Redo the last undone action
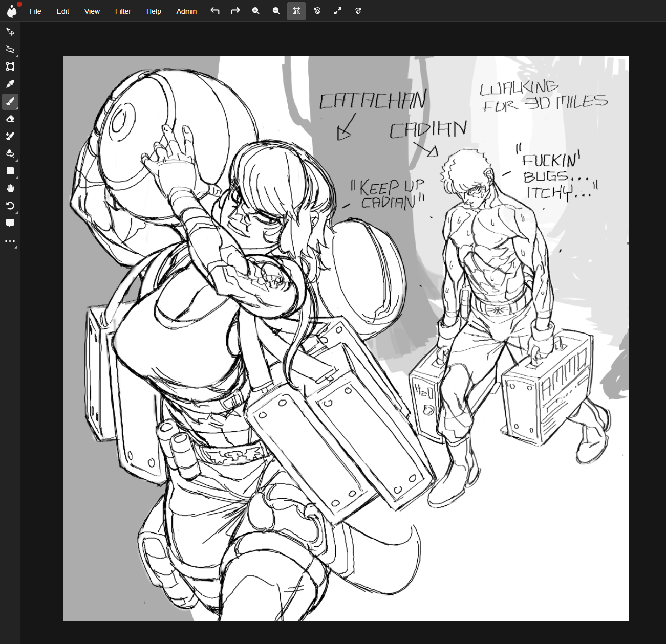 pos(235,11)
